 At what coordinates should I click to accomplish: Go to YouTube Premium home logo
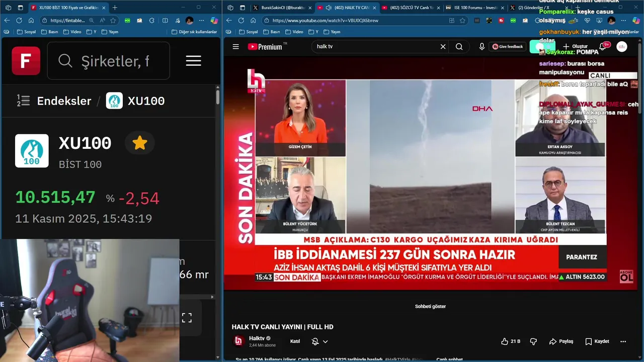point(265,47)
